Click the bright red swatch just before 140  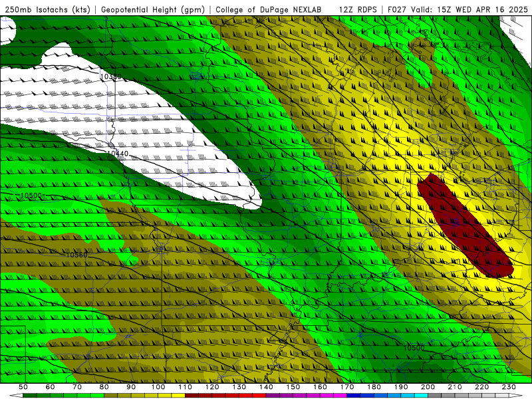coord(259,396)
